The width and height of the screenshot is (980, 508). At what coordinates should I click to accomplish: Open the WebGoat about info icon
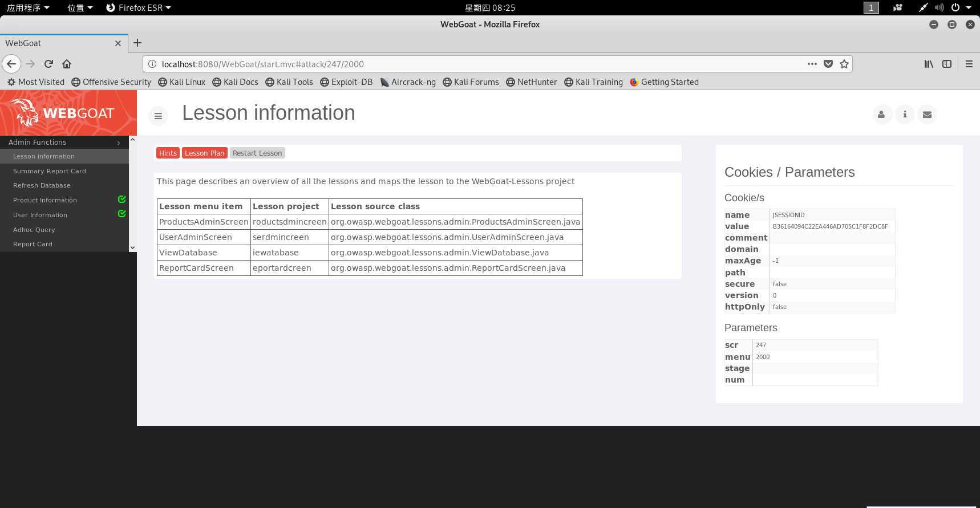pos(905,115)
